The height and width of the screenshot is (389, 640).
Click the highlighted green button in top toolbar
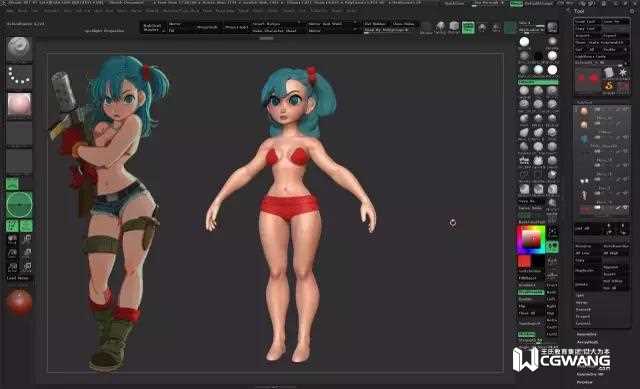click(468, 27)
